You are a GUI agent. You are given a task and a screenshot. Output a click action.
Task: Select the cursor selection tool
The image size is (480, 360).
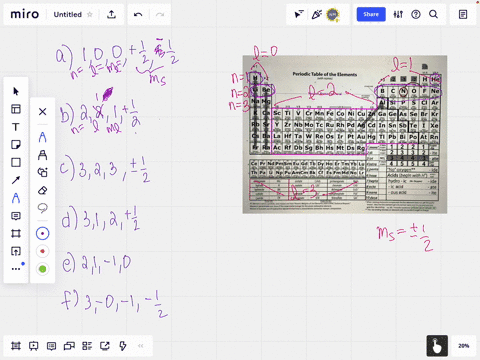pyautogui.click(x=16, y=91)
